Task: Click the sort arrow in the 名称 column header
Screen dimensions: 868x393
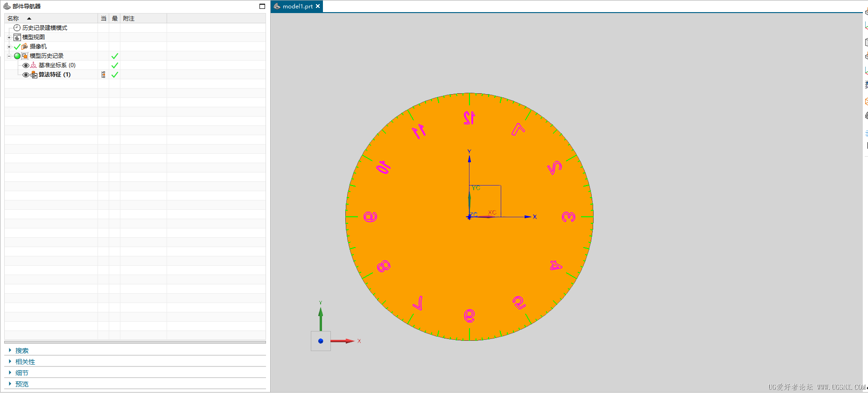Action: 29,19
